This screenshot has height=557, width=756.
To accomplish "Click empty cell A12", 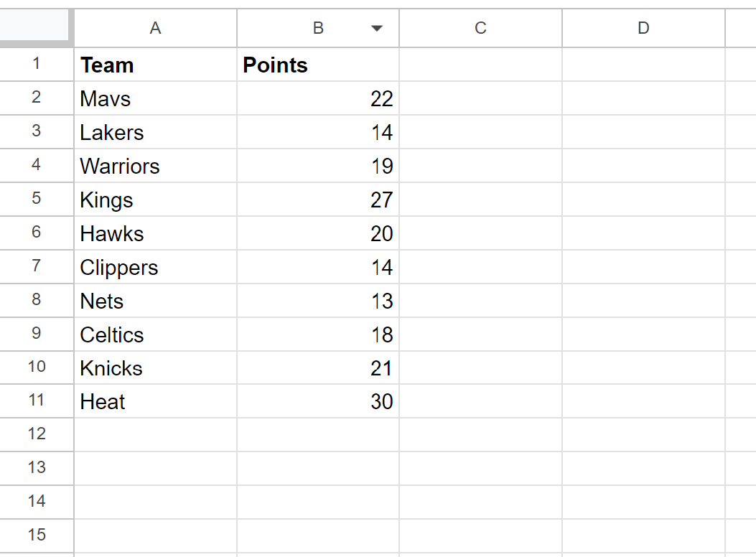I will pyautogui.click(x=155, y=434).
